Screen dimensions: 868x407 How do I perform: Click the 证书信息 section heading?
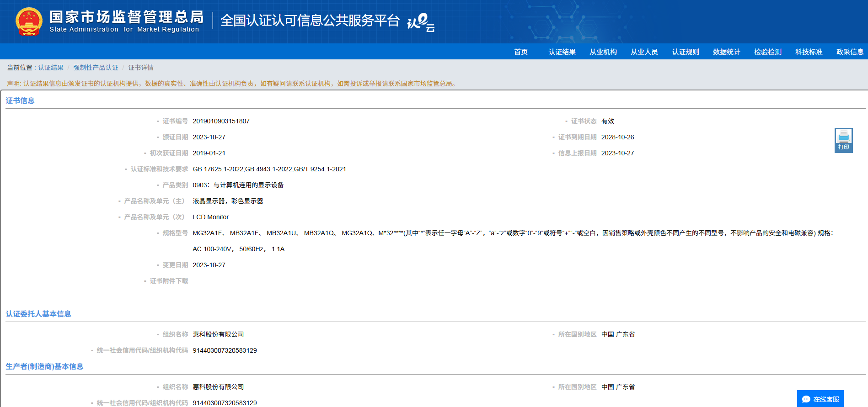point(20,100)
